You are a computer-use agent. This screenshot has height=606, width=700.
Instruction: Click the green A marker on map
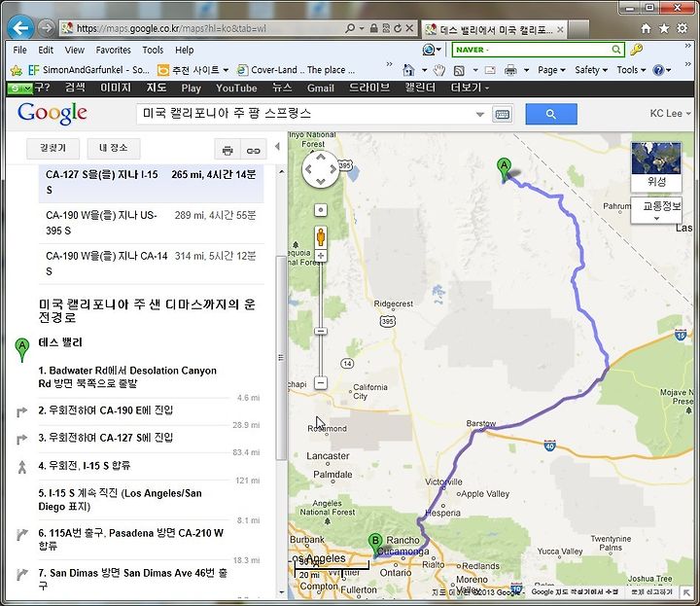pos(504,169)
